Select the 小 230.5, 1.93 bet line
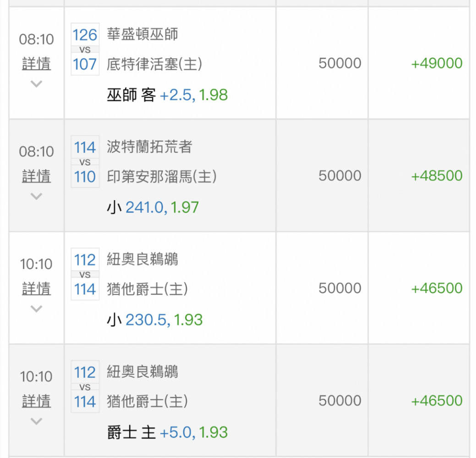 click(x=155, y=320)
